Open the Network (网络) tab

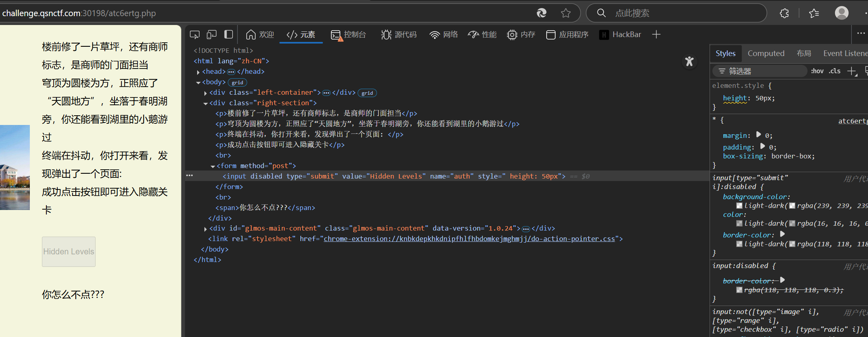pyautogui.click(x=443, y=35)
